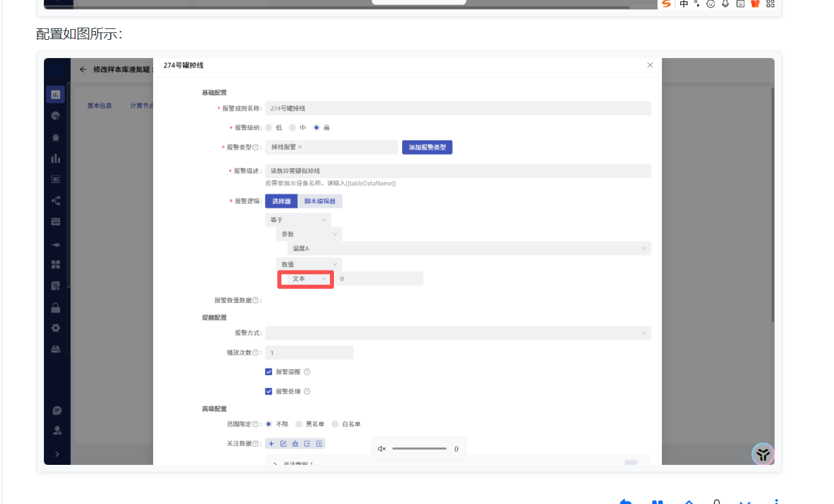
Task: Select the 低 alarm level radio button
Action: [269, 128]
